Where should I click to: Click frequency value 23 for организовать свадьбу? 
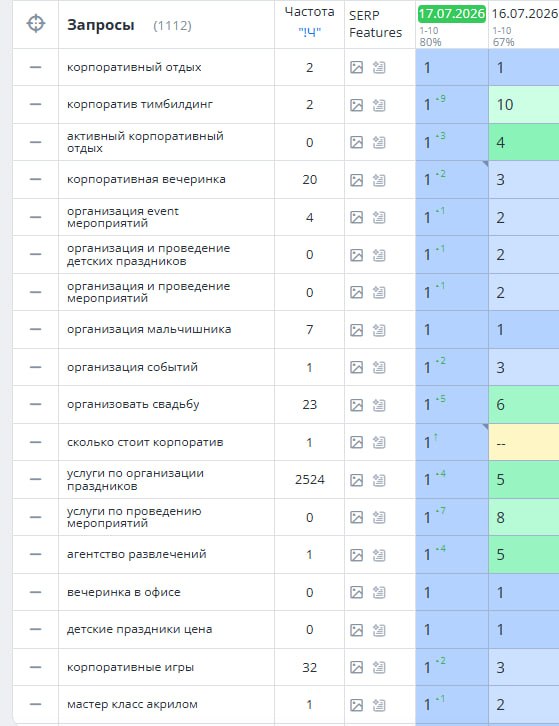309,405
